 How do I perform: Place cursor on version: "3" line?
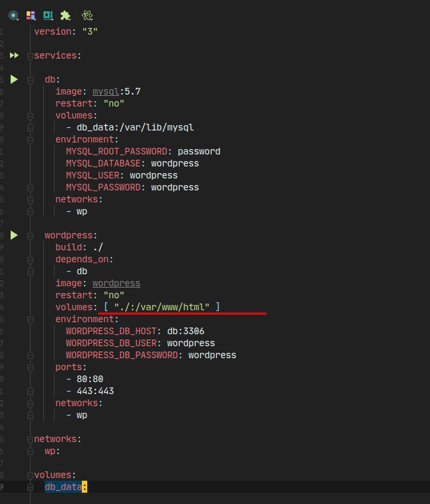[66, 31]
